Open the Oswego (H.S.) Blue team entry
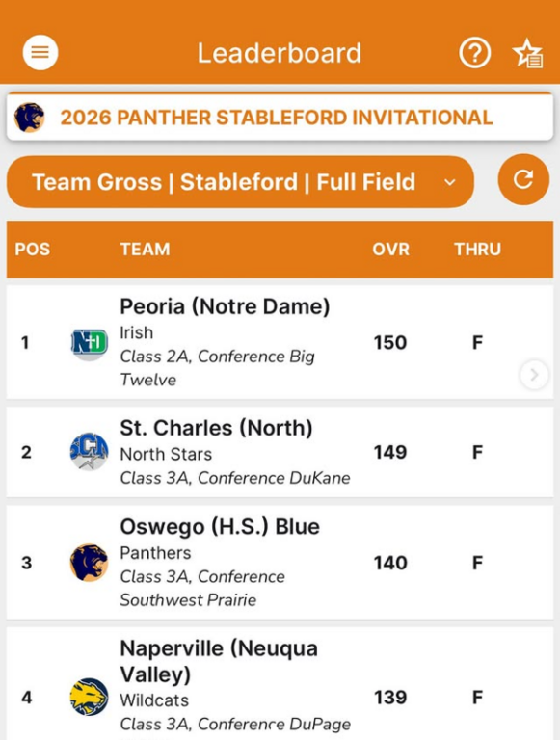The height and width of the screenshot is (740, 560). point(280,563)
